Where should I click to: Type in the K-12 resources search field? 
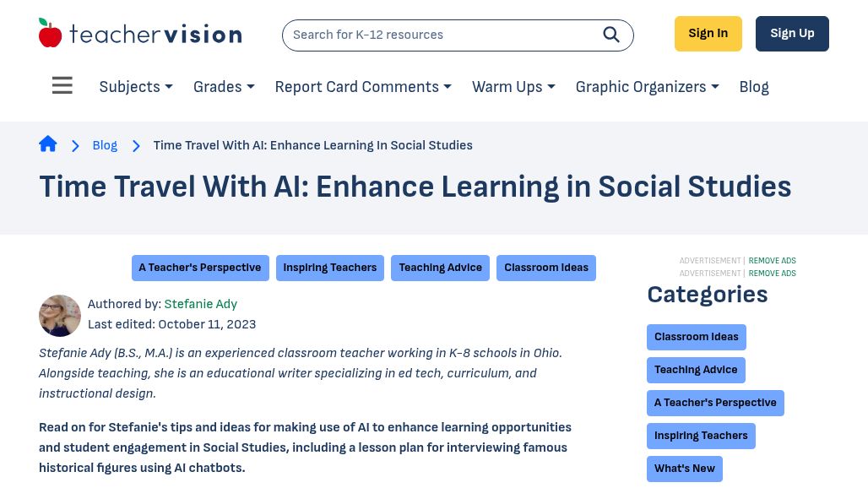tap(439, 35)
